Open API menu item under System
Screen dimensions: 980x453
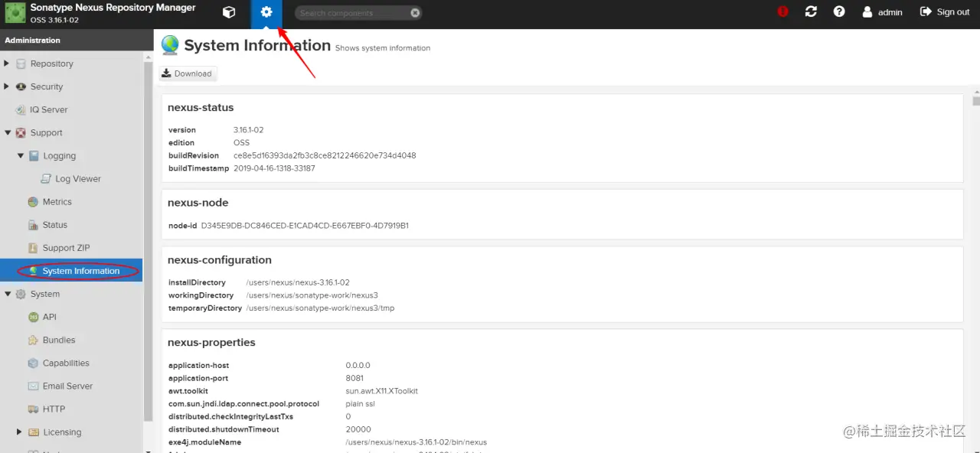coord(50,317)
